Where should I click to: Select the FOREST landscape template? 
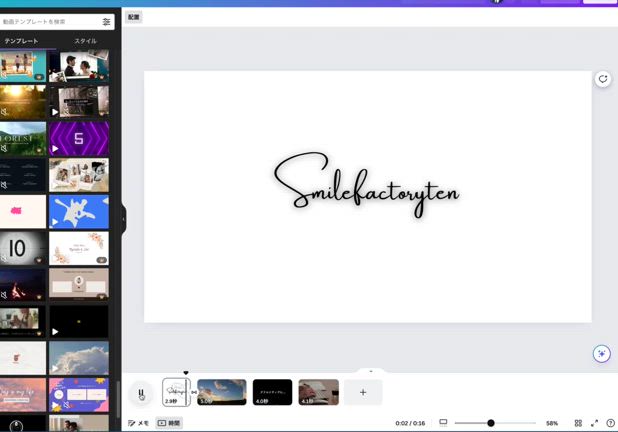click(x=23, y=139)
